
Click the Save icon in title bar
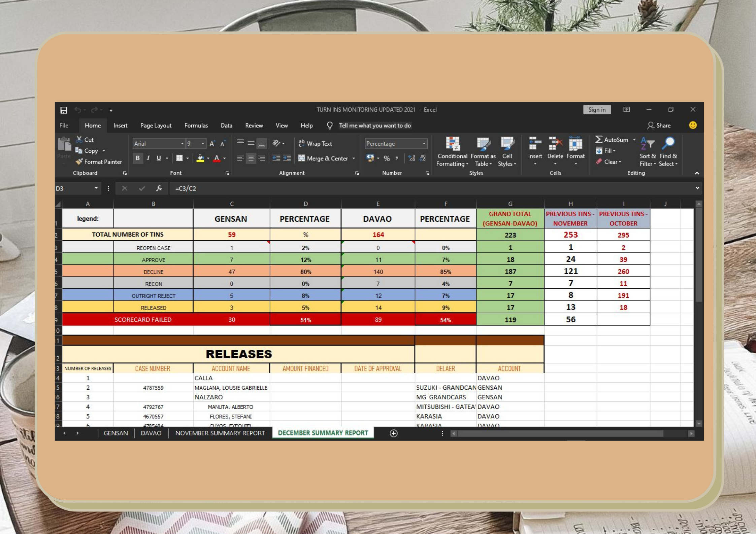pyautogui.click(x=64, y=110)
